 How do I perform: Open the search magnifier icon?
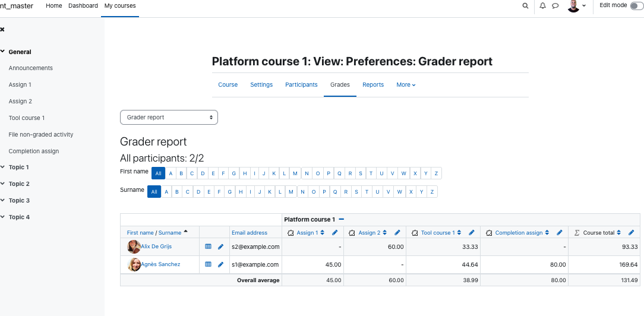pos(525,6)
